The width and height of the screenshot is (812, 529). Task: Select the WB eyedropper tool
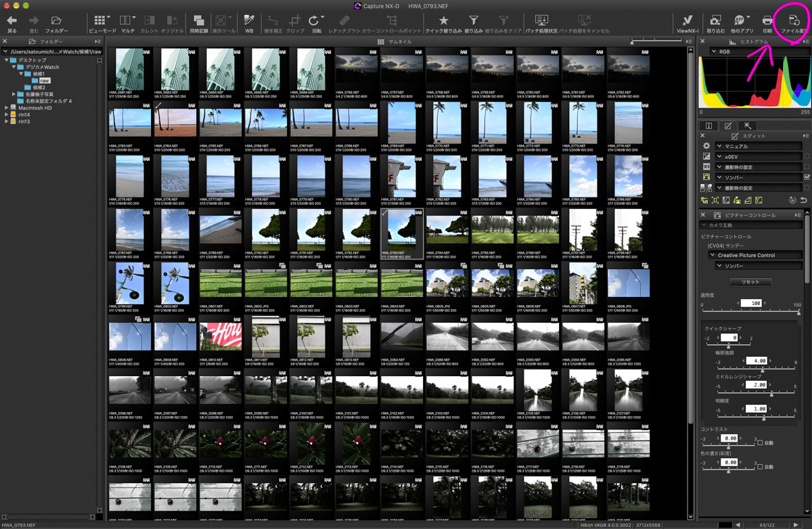click(249, 20)
